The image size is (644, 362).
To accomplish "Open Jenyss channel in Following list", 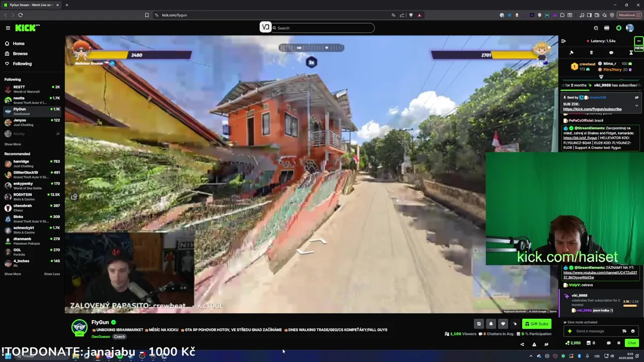I will pyautogui.click(x=32, y=122).
